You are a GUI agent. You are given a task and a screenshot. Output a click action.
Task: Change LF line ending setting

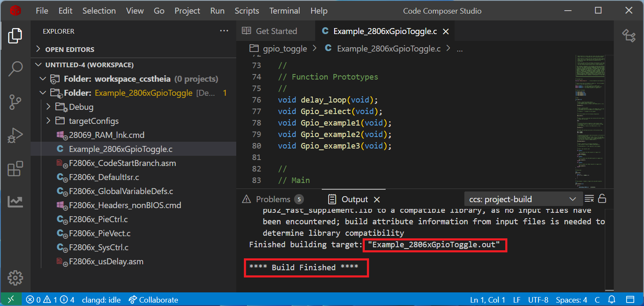click(517, 300)
